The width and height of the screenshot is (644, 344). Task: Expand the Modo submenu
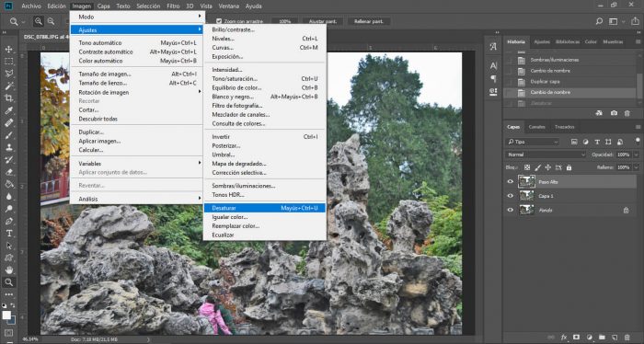(x=136, y=17)
